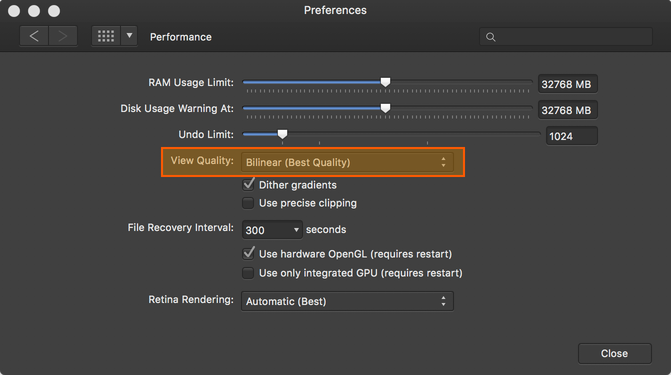Edit the Undo Limit 1024 field
671x375 pixels.
[571, 136]
